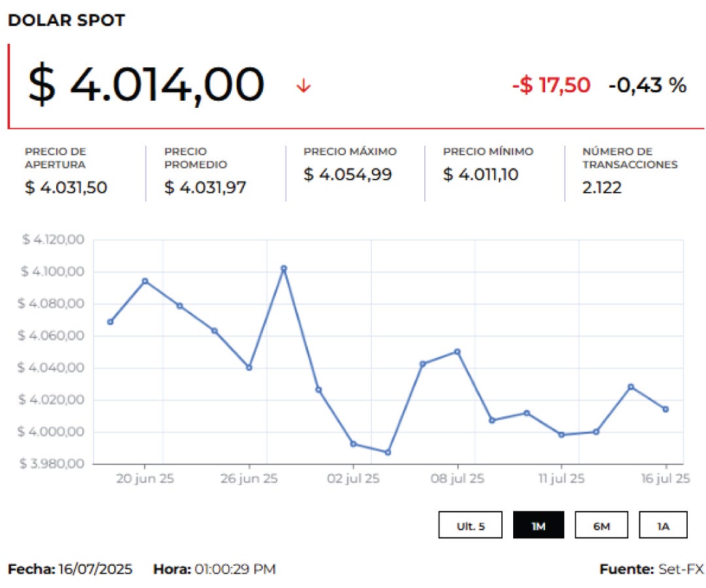706x588 pixels.
Task: Click the data point above 26 jun 25
Action: (x=249, y=367)
